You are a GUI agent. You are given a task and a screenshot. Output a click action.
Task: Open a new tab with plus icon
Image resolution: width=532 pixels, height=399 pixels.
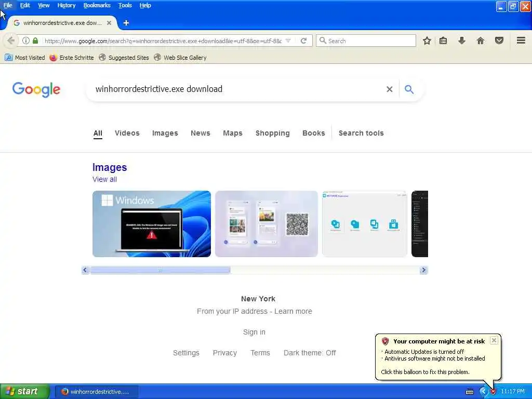point(126,23)
